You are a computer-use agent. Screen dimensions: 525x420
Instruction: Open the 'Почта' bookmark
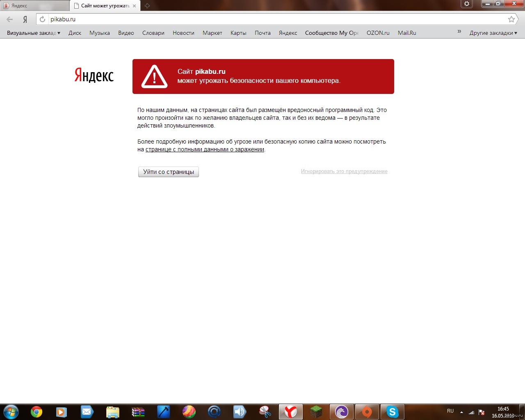(262, 33)
